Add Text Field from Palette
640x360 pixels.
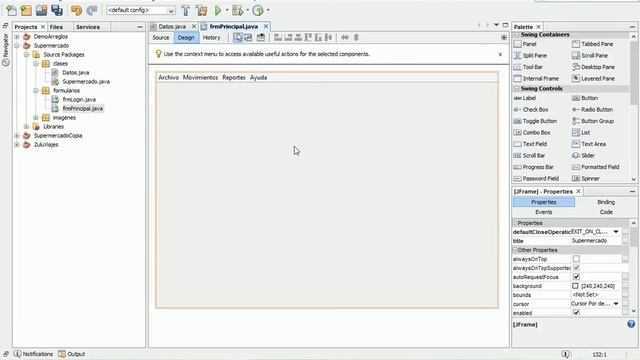(530, 144)
